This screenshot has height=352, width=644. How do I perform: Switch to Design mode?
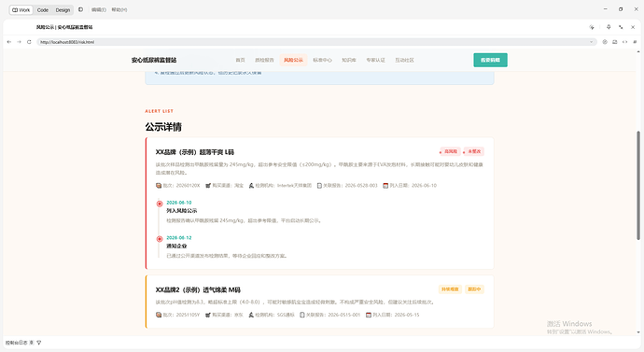(x=63, y=10)
